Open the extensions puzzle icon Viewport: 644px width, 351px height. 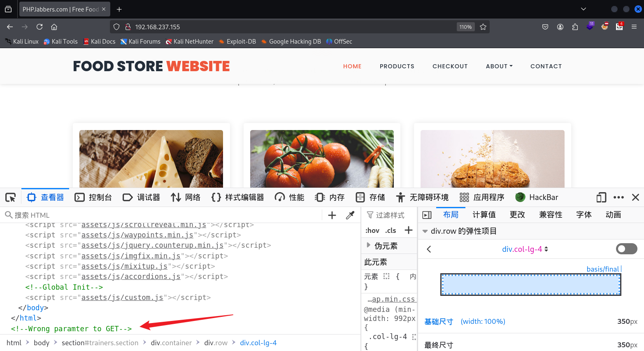point(575,27)
